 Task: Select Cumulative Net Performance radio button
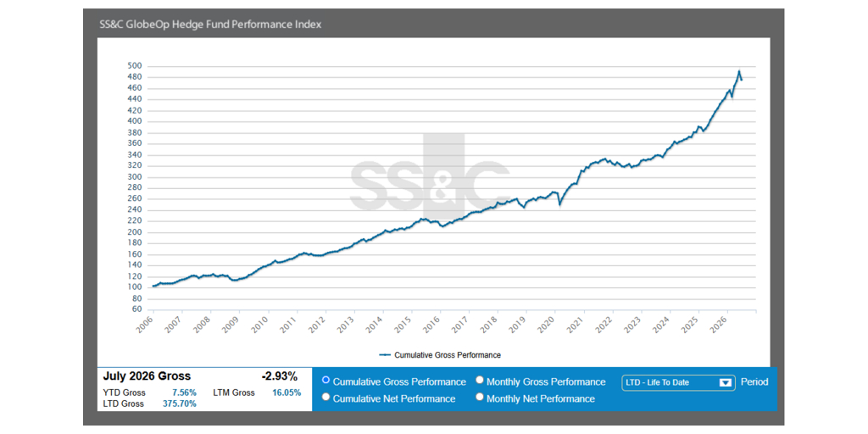point(325,397)
